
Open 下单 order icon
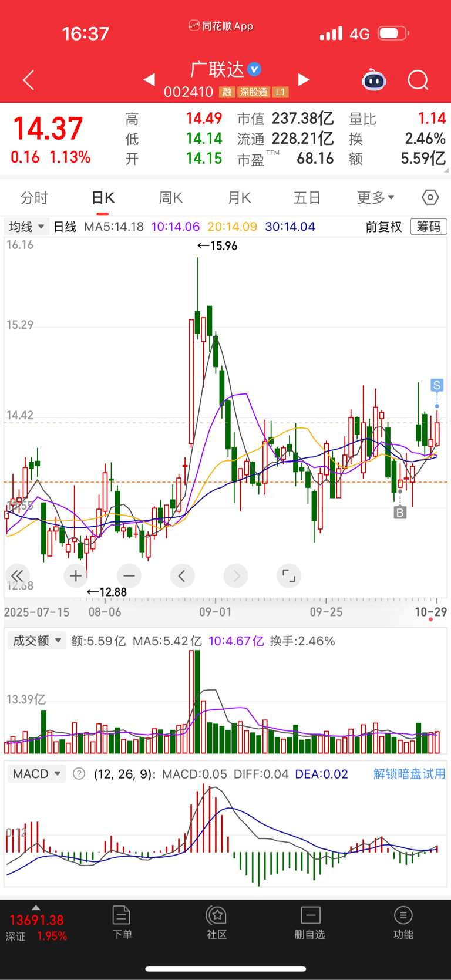pos(122,922)
